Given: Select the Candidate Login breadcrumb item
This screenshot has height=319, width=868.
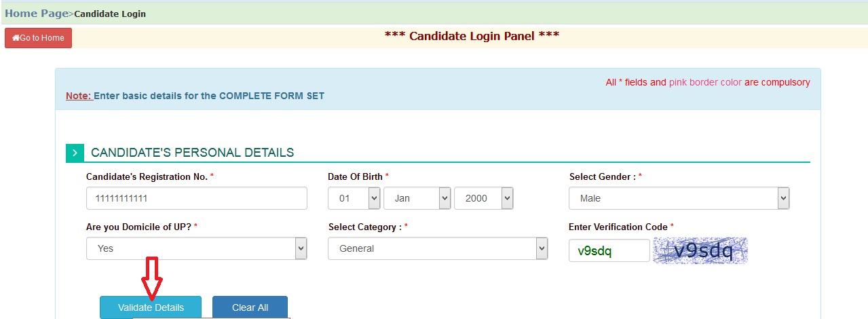Looking at the screenshot, I should (110, 14).
